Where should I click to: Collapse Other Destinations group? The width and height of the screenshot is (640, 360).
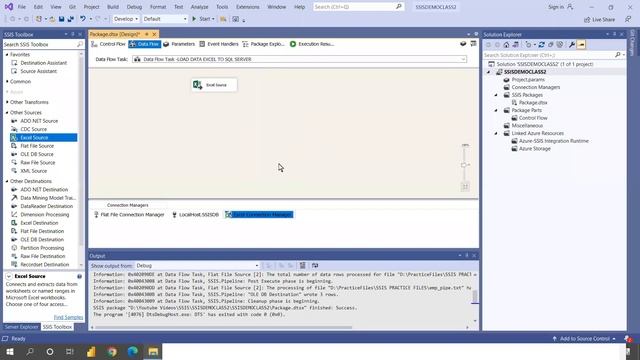7,181
